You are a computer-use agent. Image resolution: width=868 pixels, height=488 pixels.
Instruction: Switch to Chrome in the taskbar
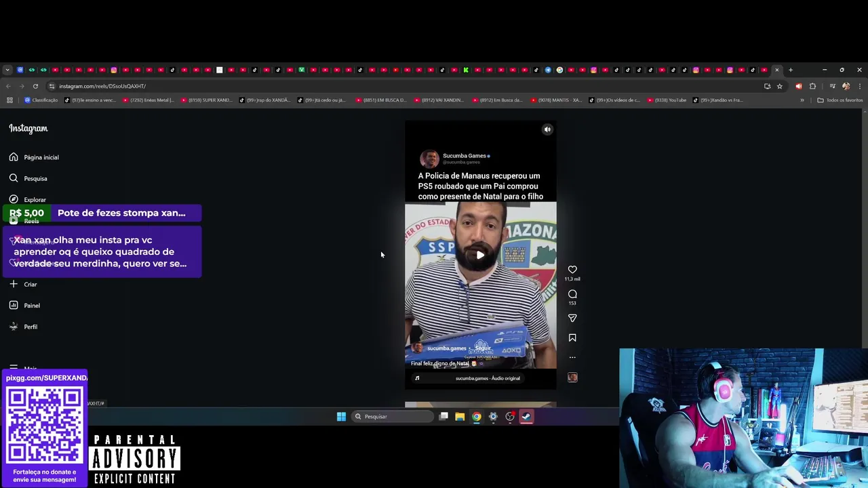(x=477, y=417)
